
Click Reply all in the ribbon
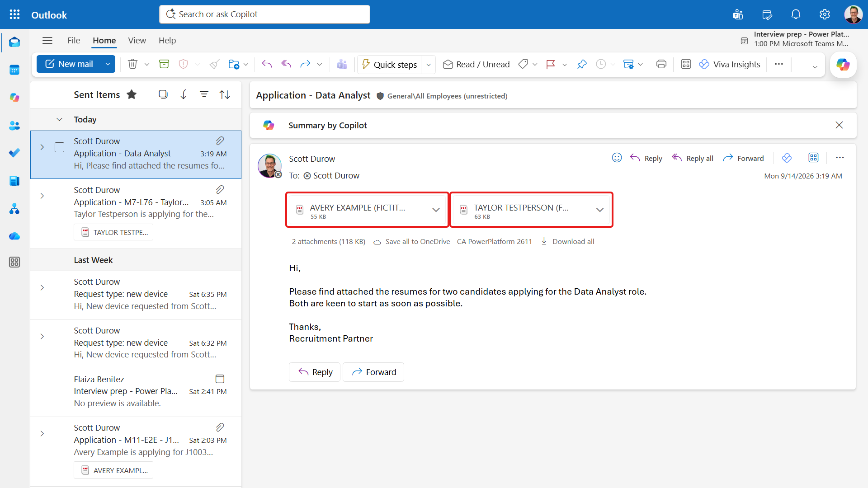[286, 64]
